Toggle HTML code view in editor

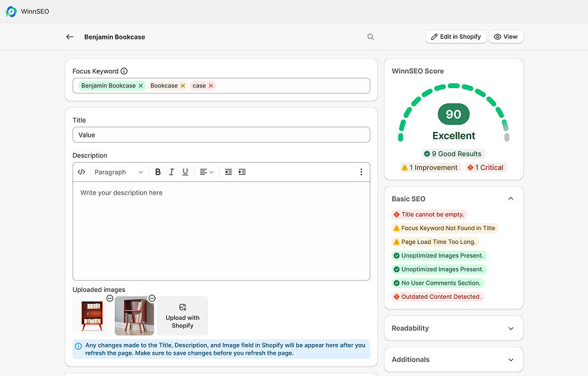81,172
